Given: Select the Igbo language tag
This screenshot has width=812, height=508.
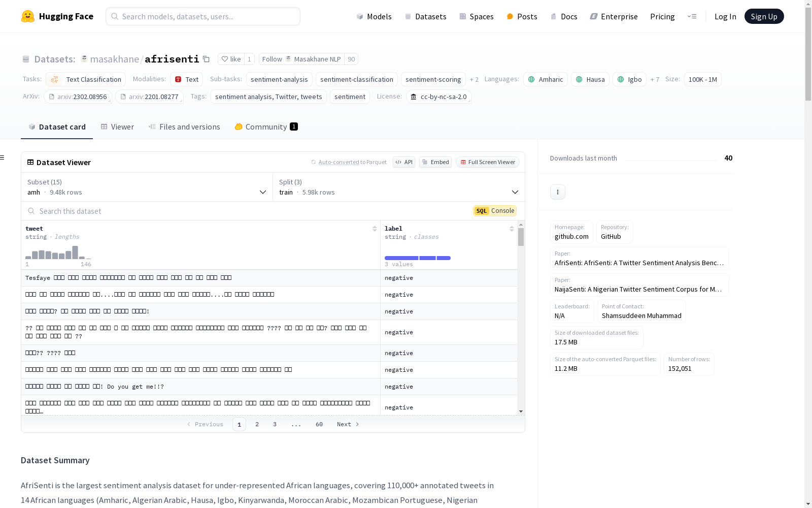Looking at the screenshot, I should click(629, 79).
